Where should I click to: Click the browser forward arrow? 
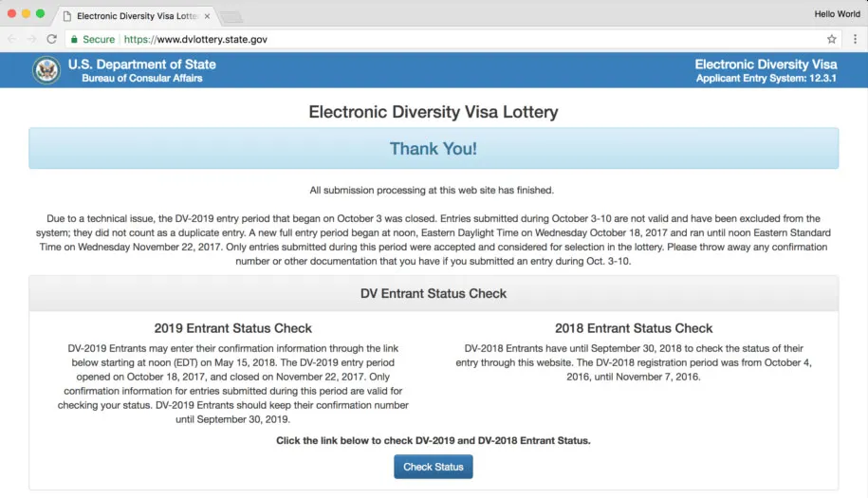pyautogui.click(x=31, y=39)
